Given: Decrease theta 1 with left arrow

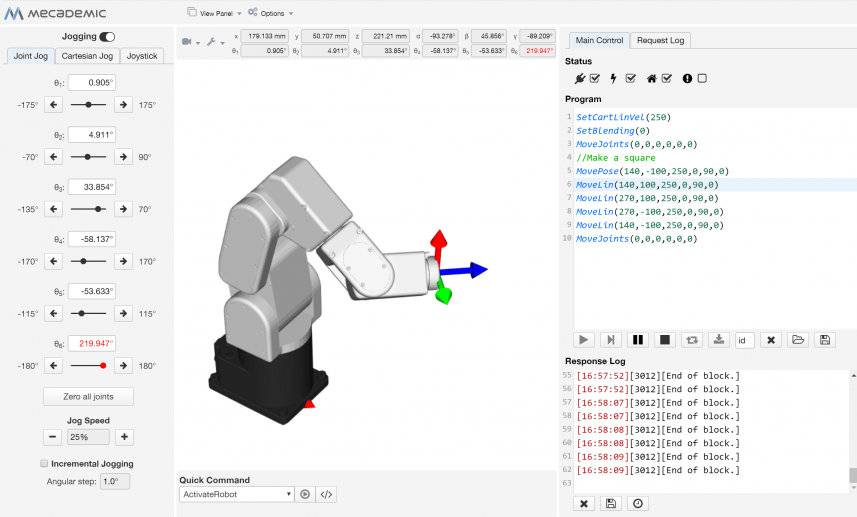Looking at the screenshot, I should 53,104.
